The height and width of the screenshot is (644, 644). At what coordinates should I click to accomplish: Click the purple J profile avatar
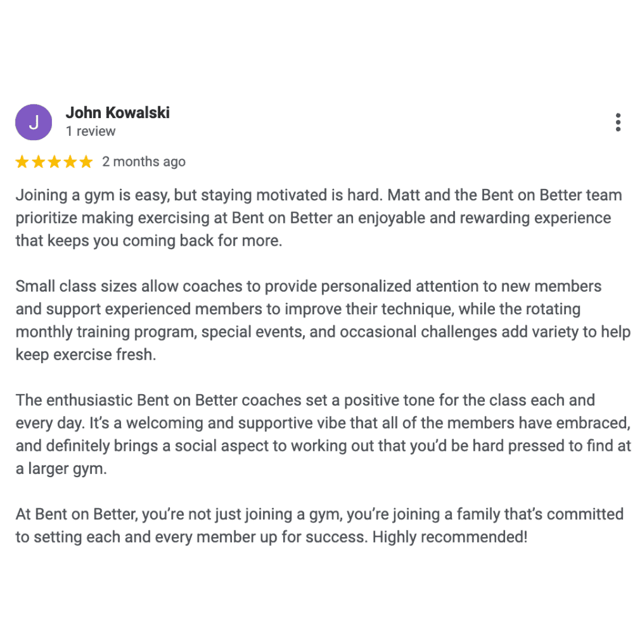click(33, 122)
